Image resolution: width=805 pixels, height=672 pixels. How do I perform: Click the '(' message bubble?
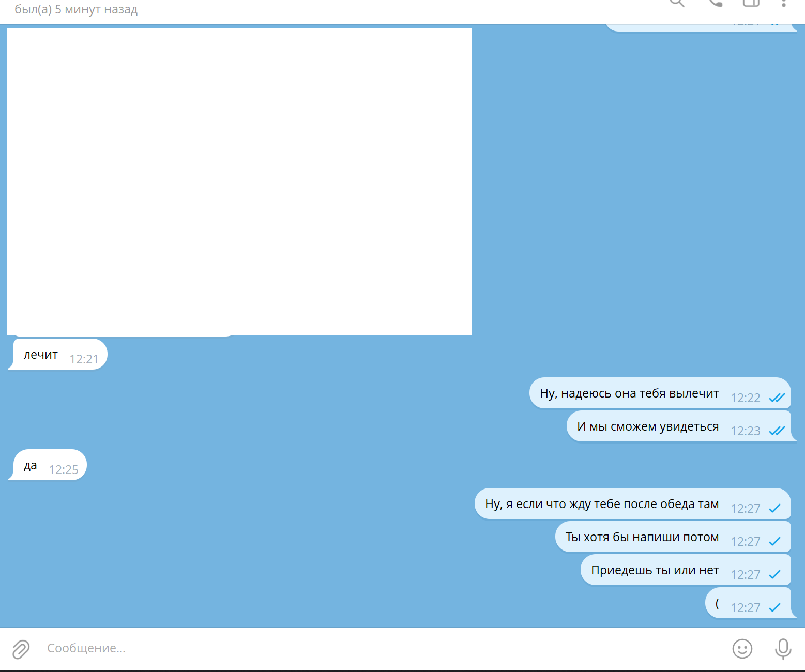(x=717, y=603)
